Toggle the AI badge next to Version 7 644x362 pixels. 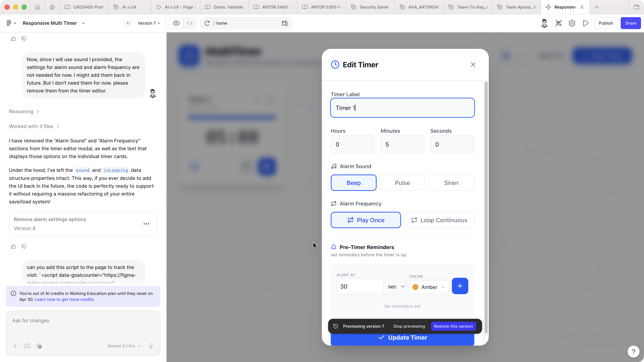pyautogui.click(x=128, y=23)
